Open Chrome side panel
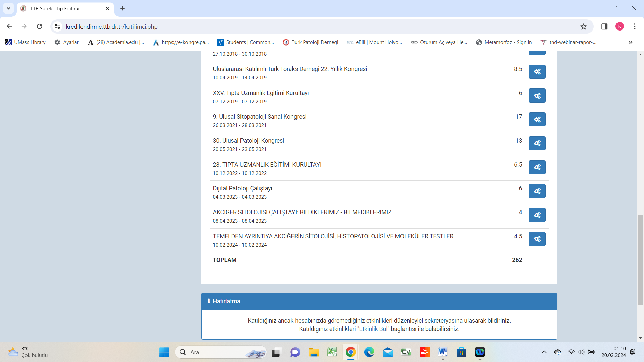This screenshot has width=644, height=362. pos(604,26)
